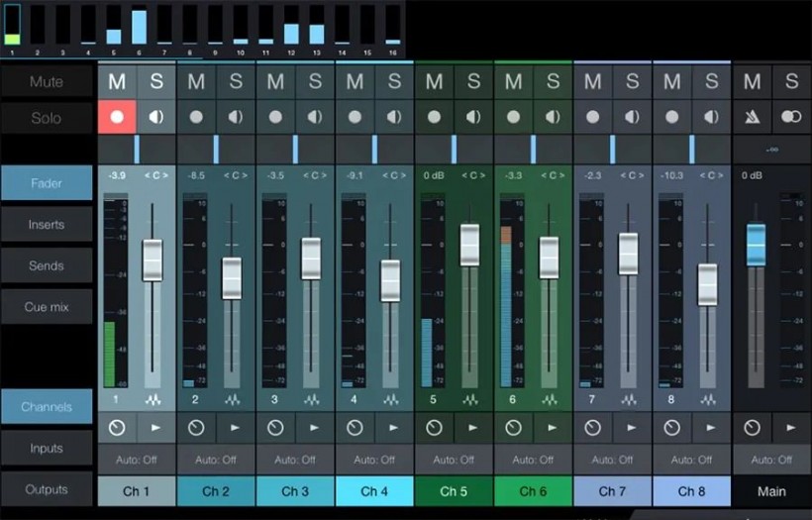This screenshot has width=812, height=520.
Task: Open the pan knob icon for Ch 2
Action: click(196, 428)
